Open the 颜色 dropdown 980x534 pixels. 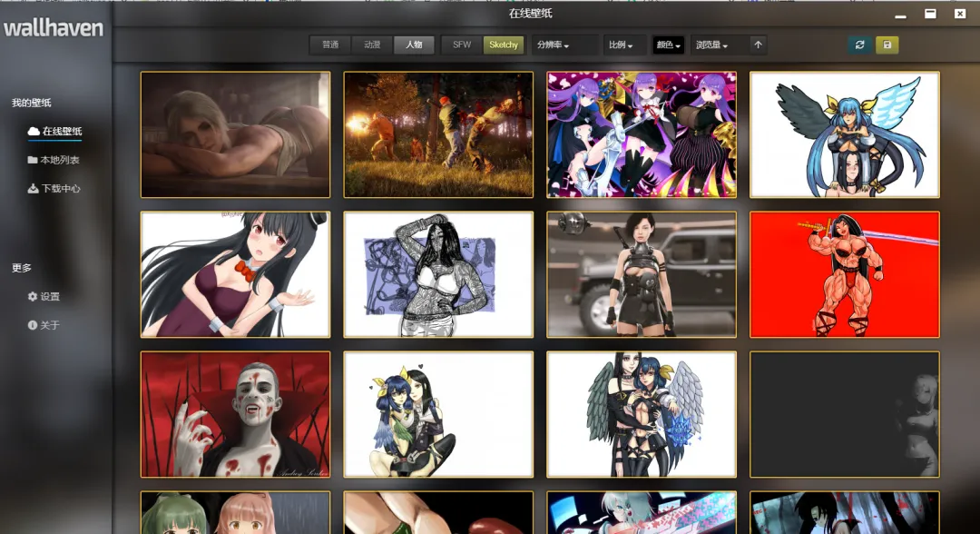coord(668,45)
